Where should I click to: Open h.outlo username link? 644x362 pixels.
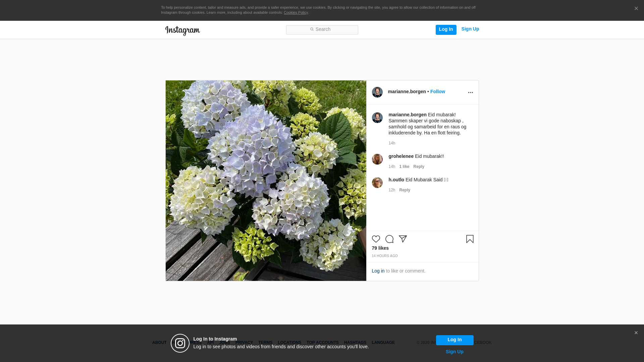pyautogui.click(x=396, y=180)
